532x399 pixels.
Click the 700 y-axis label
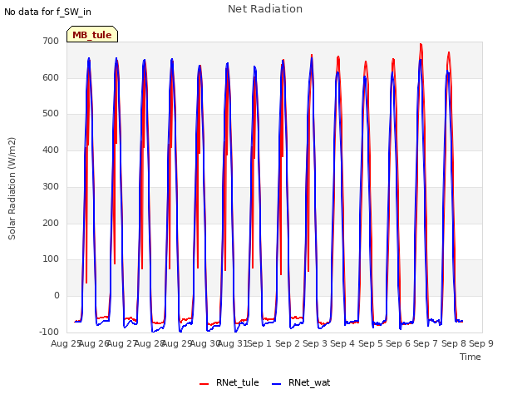51,42
